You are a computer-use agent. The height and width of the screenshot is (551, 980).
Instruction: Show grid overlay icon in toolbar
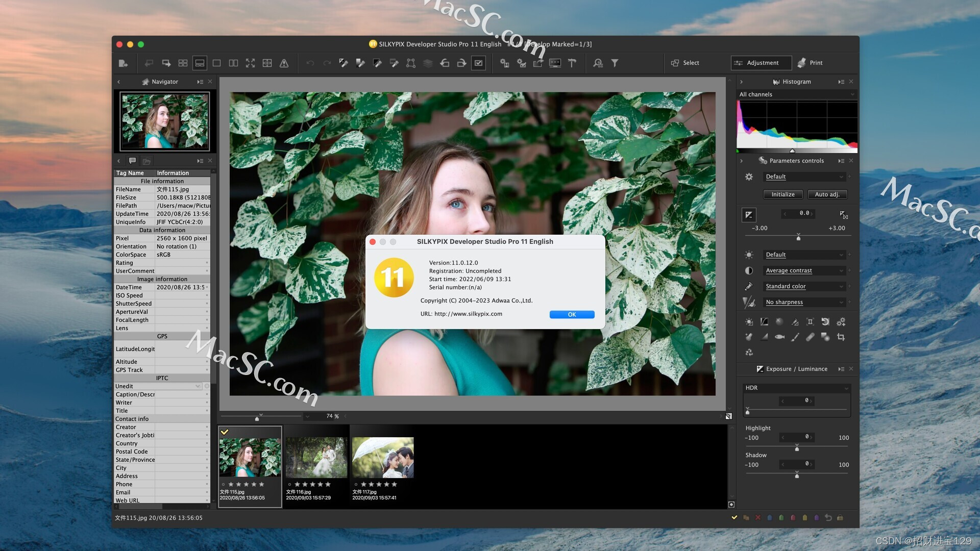(267, 63)
